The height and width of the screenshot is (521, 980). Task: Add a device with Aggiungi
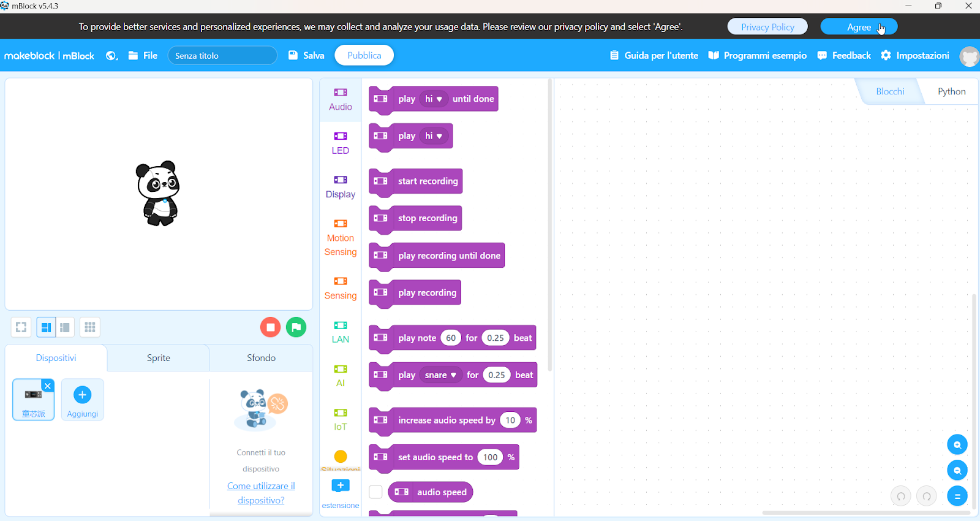coord(82,400)
